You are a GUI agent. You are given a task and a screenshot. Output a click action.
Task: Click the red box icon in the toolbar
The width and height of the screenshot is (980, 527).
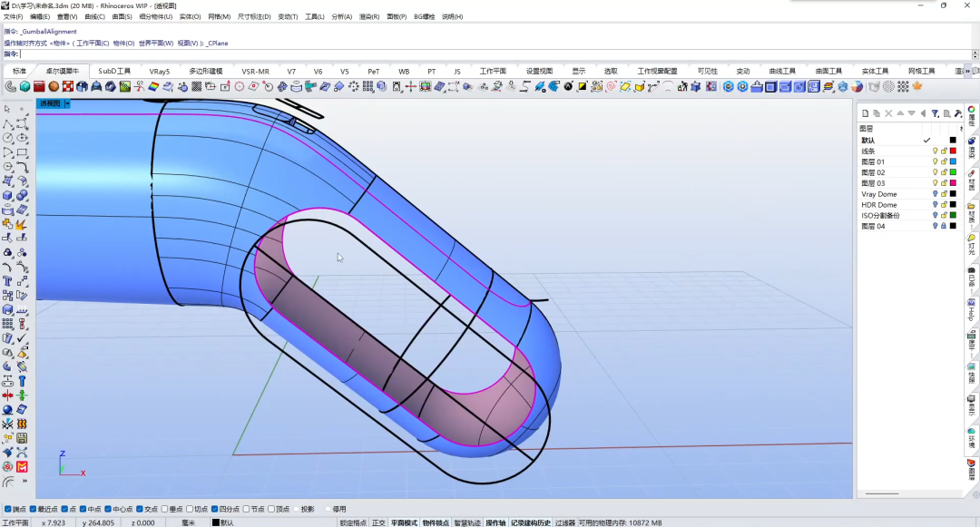[39, 87]
